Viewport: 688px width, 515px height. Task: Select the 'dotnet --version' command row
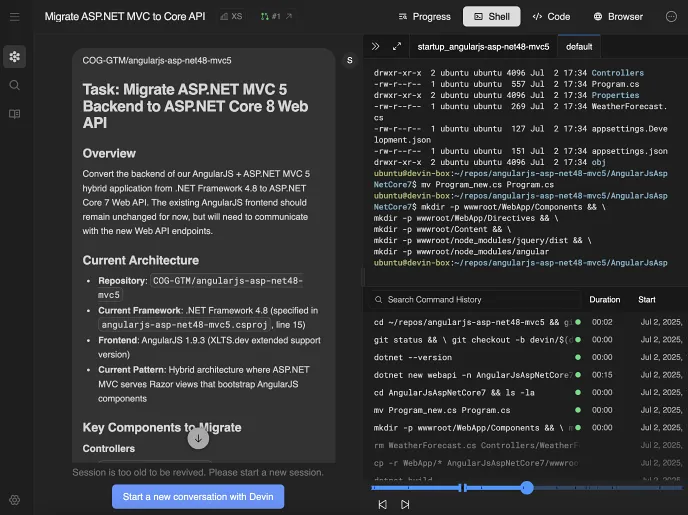pyautogui.click(x=526, y=358)
